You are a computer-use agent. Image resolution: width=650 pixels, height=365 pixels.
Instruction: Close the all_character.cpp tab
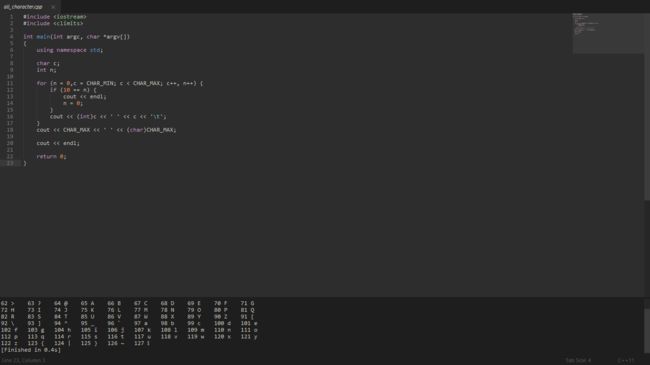pyautogui.click(x=53, y=7)
